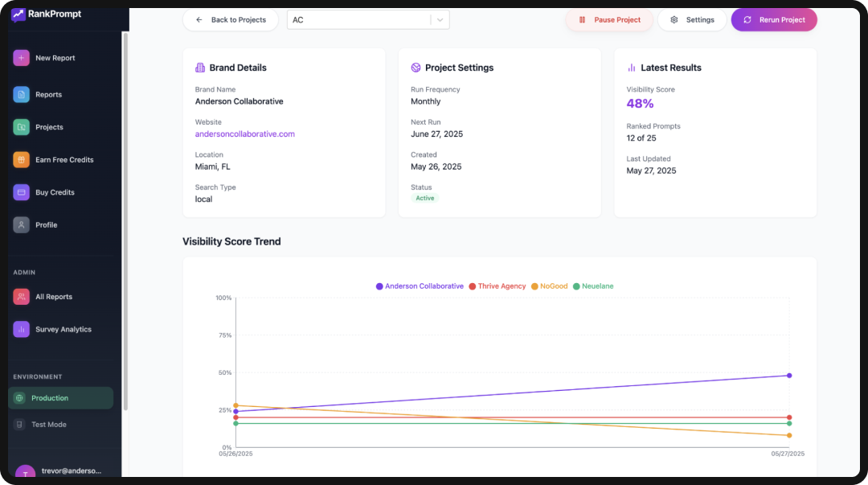Select Projects in the sidebar menu
868x485 pixels.
19,126
